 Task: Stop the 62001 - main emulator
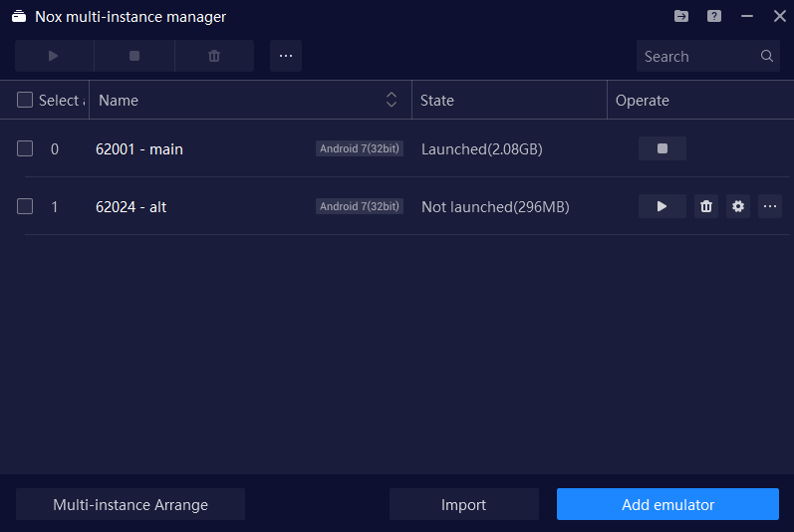662,148
